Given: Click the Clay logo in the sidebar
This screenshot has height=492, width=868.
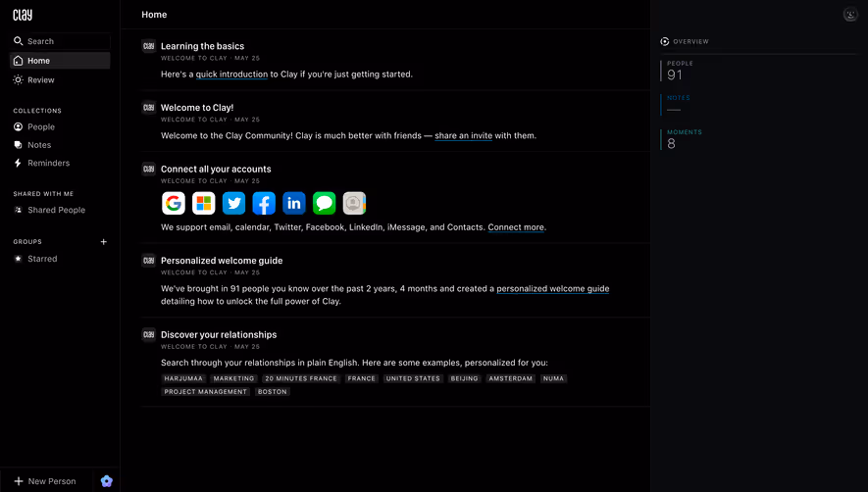Looking at the screenshot, I should coord(23,15).
